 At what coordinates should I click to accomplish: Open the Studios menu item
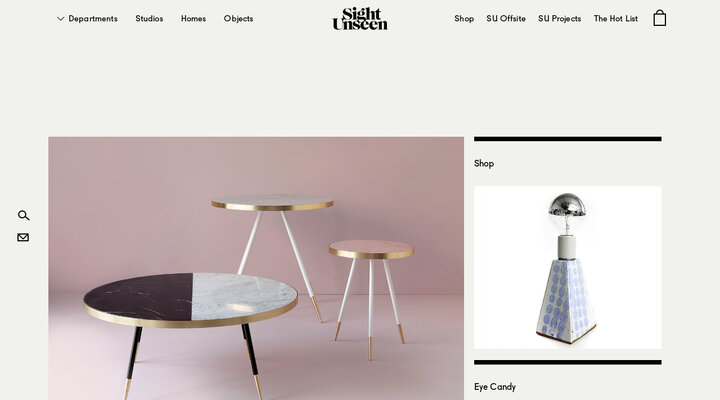149,19
